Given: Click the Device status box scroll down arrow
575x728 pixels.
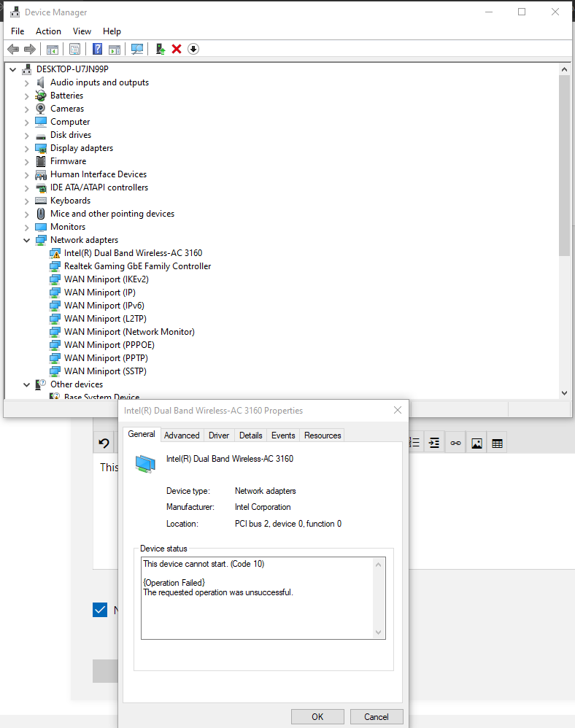Looking at the screenshot, I should (x=378, y=632).
